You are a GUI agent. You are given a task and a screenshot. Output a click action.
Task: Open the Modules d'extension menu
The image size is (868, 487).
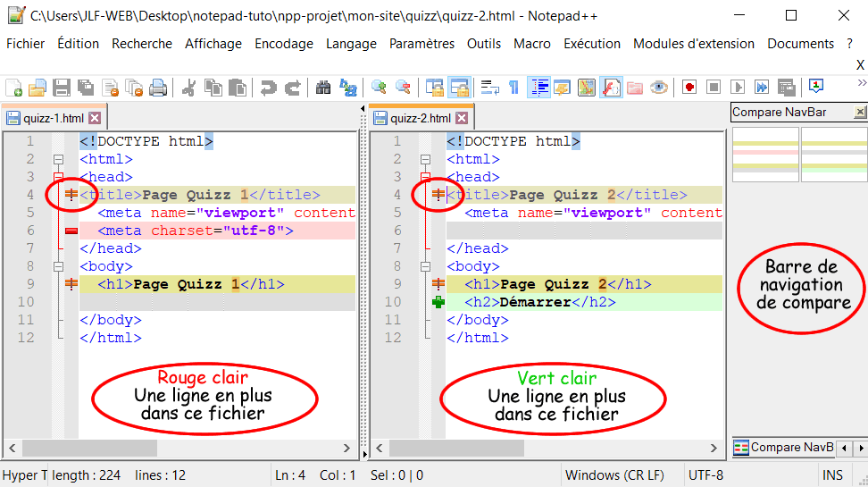pyautogui.click(x=694, y=44)
